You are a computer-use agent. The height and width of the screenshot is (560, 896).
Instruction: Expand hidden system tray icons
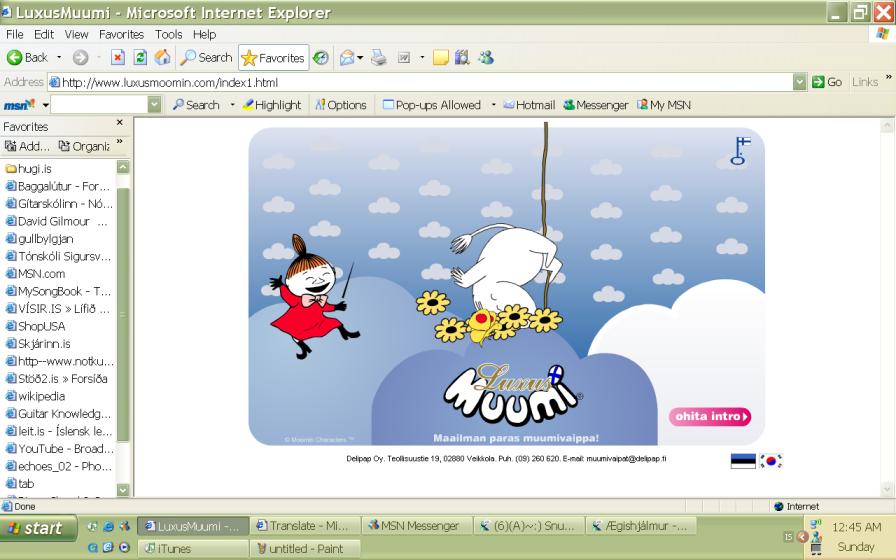[802, 537]
